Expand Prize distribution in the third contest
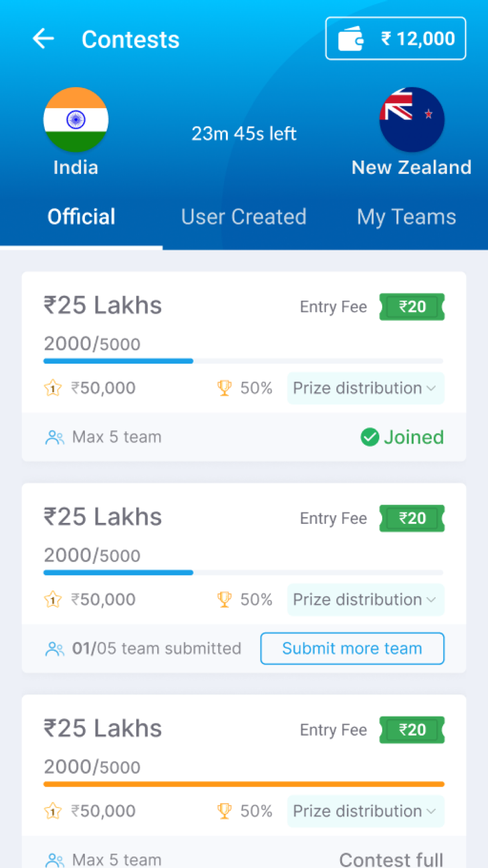Image resolution: width=488 pixels, height=868 pixels. click(x=366, y=811)
